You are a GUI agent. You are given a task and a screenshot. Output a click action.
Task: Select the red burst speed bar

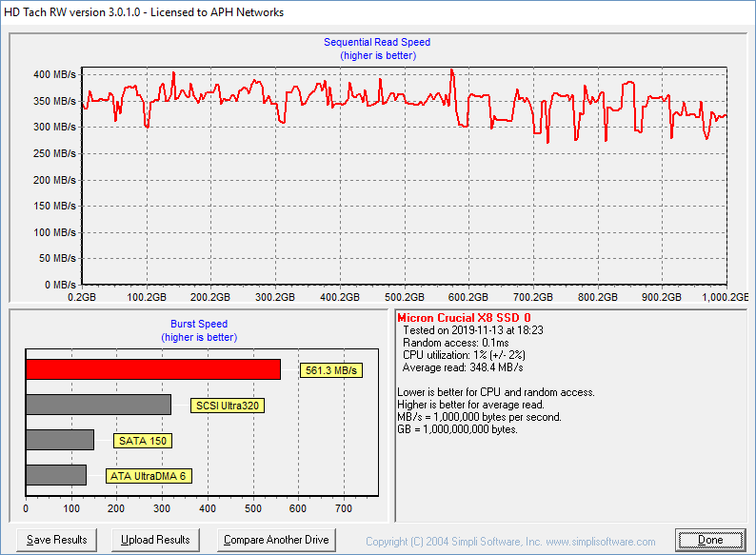(152, 369)
